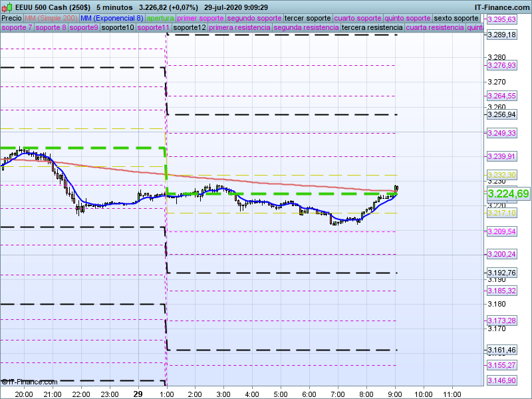This screenshot has width=532, height=399.
Task: Click the tercer soporte legend label
Action: tap(307, 19)
